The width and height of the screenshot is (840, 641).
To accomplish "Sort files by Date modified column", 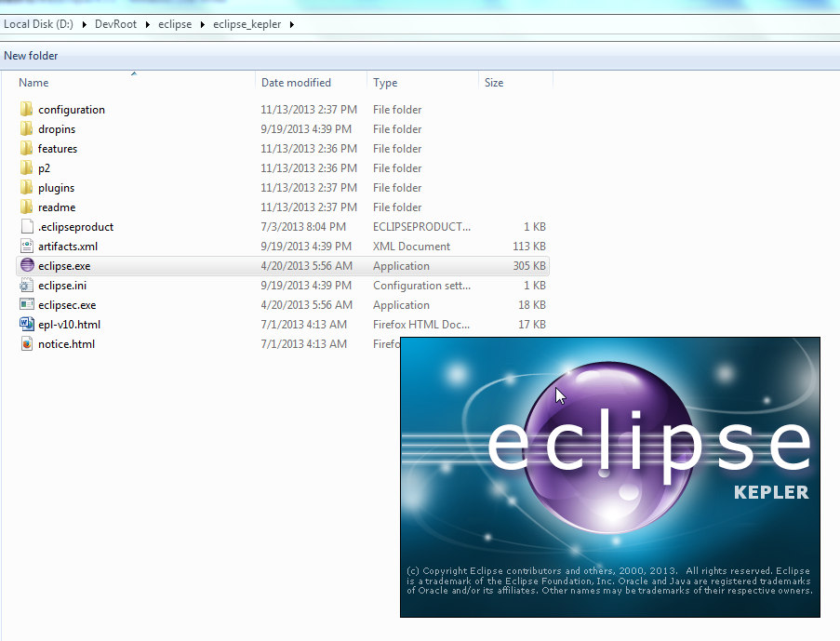I will 296,83.
